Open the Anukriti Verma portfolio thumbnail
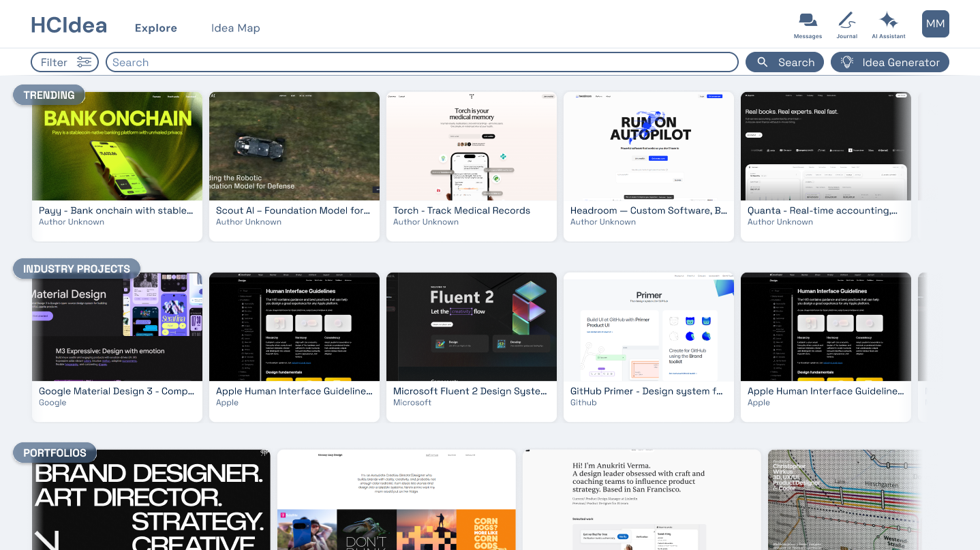 click(642, 500)
